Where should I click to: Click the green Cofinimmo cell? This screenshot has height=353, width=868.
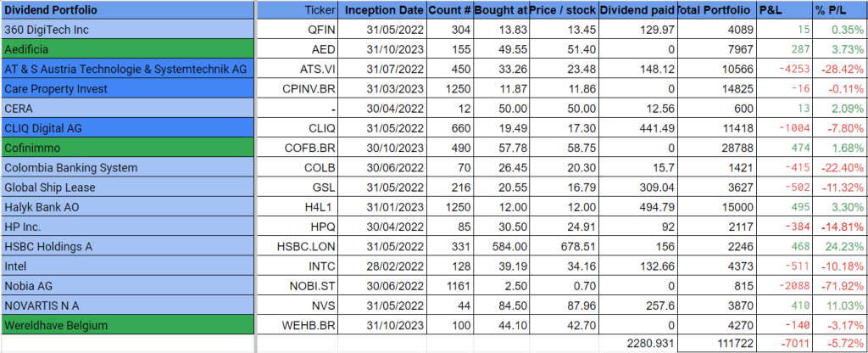pos(127,148)
